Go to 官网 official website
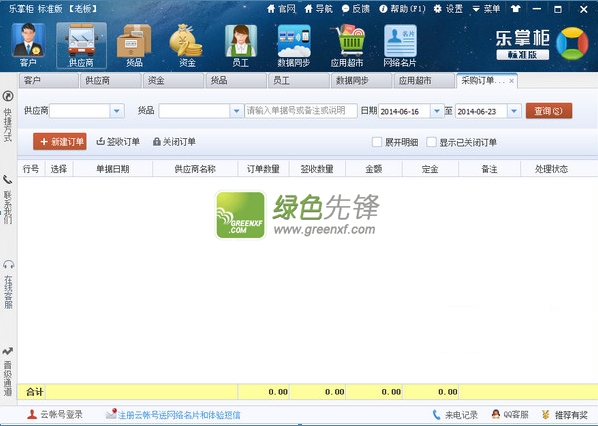 (281, 9)
